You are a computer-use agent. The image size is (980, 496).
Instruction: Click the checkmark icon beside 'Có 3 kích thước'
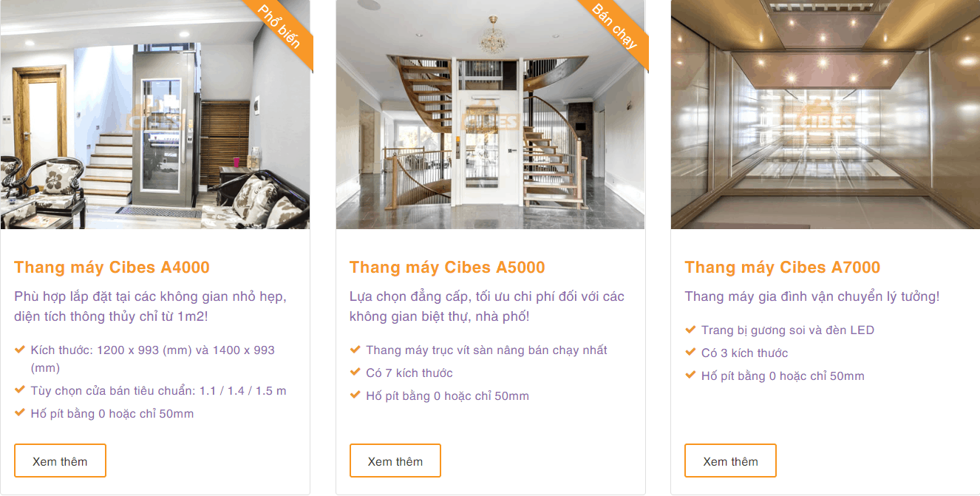click(x=690, y=353)
